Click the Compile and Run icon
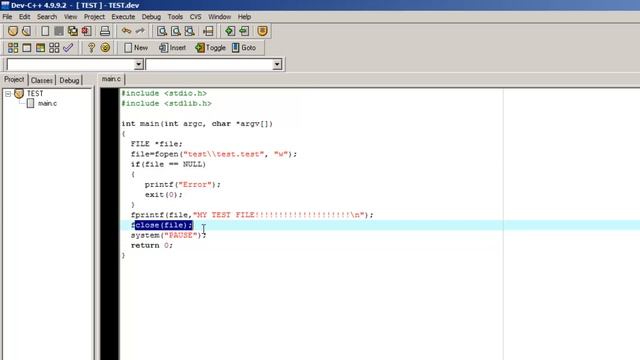 tap(40, 48)
